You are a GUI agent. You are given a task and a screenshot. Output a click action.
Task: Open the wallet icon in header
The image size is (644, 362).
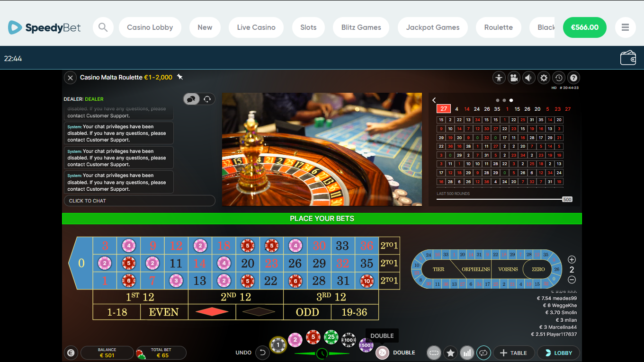pos(628,58)
